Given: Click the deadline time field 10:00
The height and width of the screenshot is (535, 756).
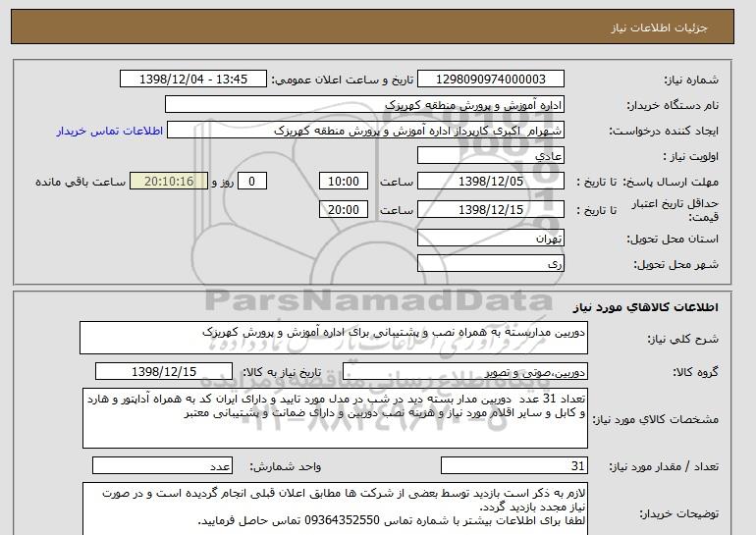Looking at the screenshot, I should pyautogui.click(x=344, y=182).
